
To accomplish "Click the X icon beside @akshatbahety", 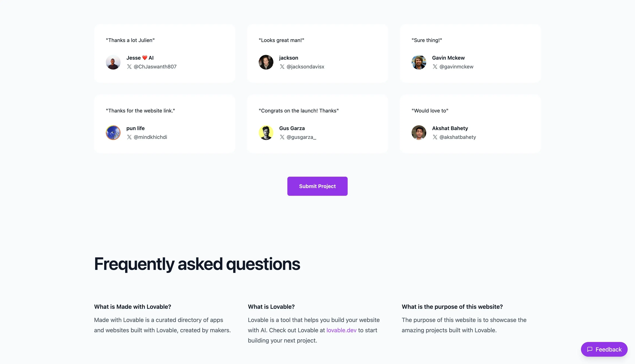I will coord(435,137).
